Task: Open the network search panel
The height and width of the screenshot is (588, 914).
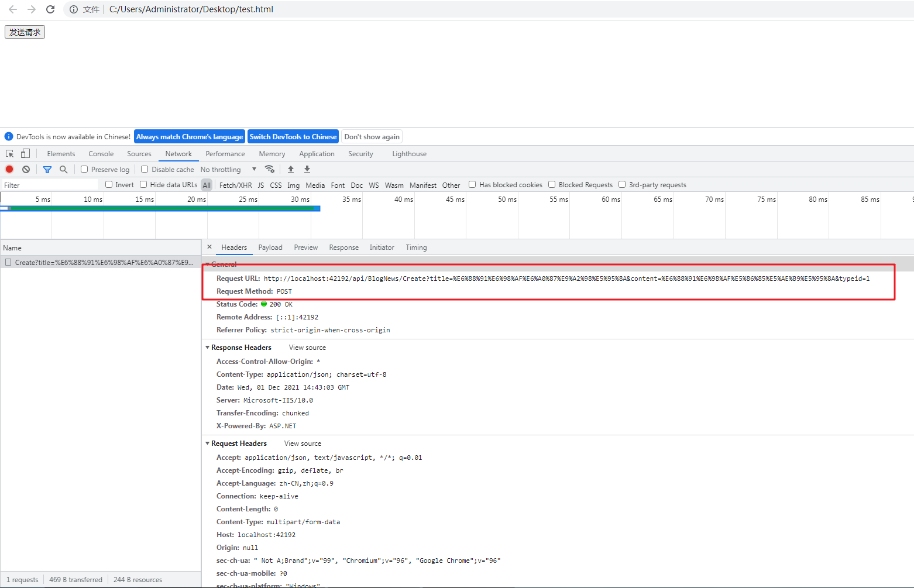Action: tap(63, 169)
